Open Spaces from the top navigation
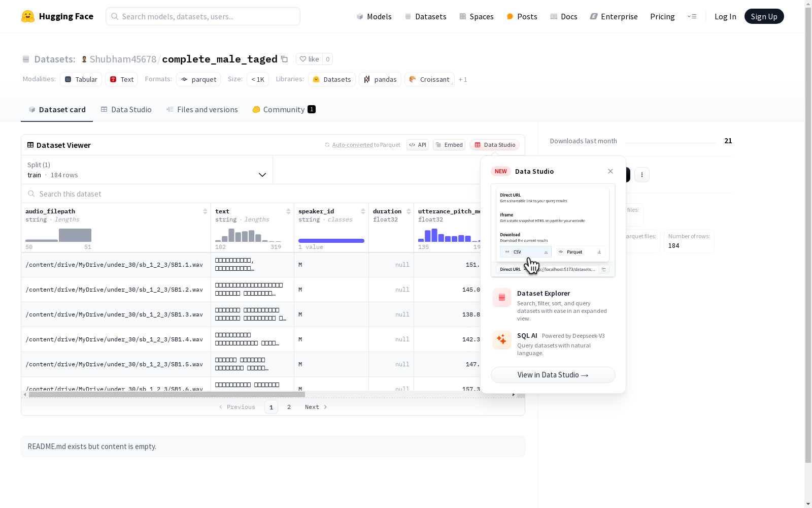812x508 pixels. click(476, 16)
